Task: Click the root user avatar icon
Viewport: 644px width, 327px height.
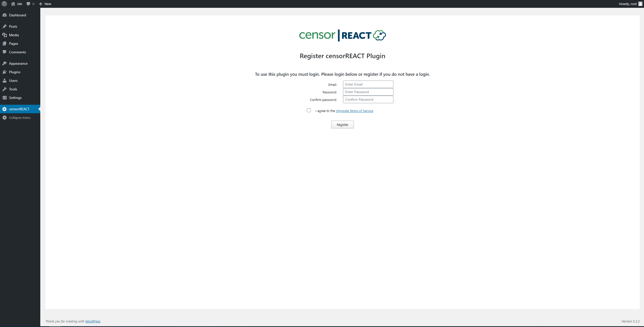Action: pyautogui.click(x=640, y=4)
